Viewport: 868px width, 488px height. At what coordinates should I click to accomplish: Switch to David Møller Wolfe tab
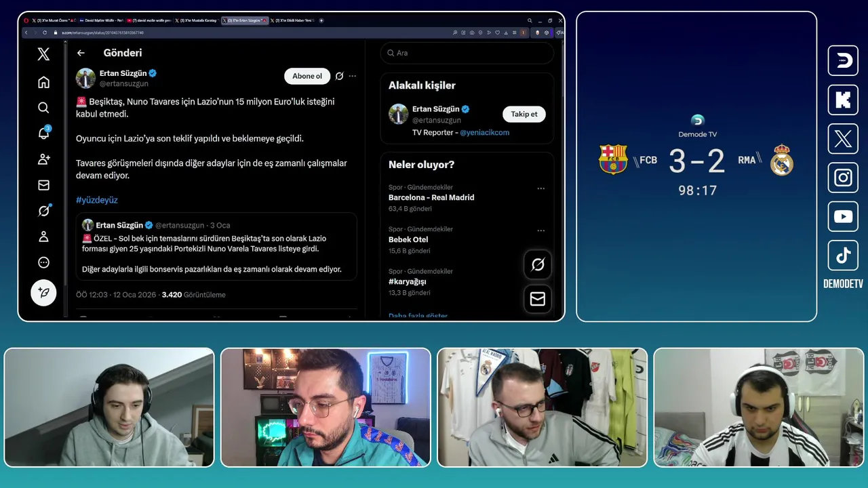pos(102,20)
